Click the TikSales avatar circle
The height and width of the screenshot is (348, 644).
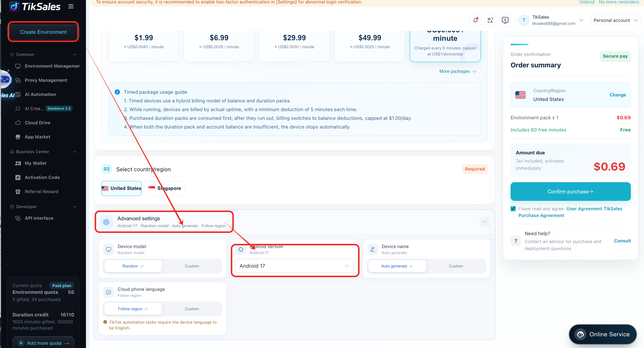pyautogui.click(x=524, y=20)
